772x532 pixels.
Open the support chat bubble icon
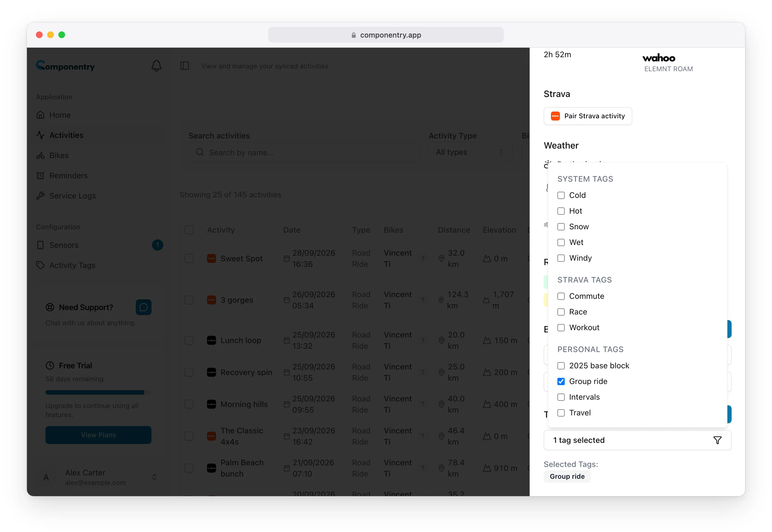[x=143, y=307]
